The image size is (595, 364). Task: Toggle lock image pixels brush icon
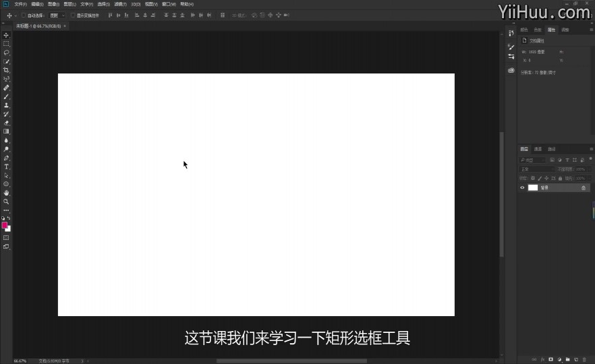540,178
